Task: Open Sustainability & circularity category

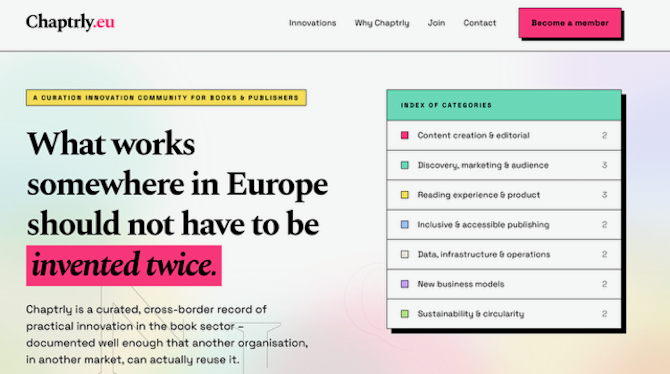Action: 504,314
